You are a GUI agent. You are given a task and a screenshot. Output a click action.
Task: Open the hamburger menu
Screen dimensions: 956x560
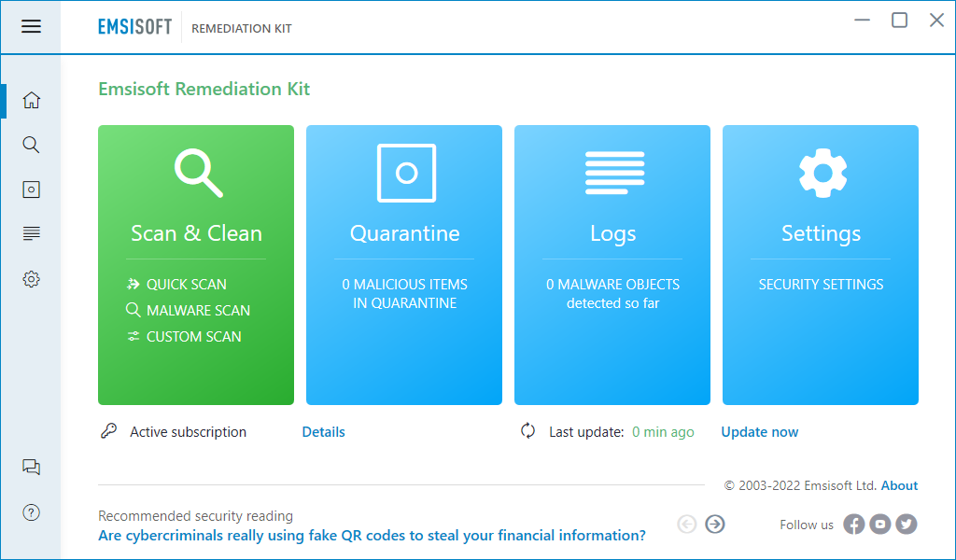click(x=31, y=26)
